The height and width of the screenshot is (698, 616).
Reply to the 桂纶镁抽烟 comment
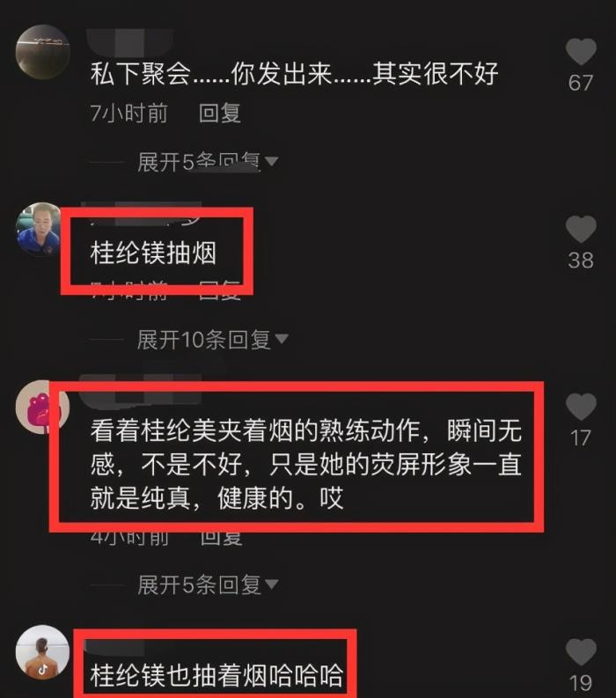[220, 290]
